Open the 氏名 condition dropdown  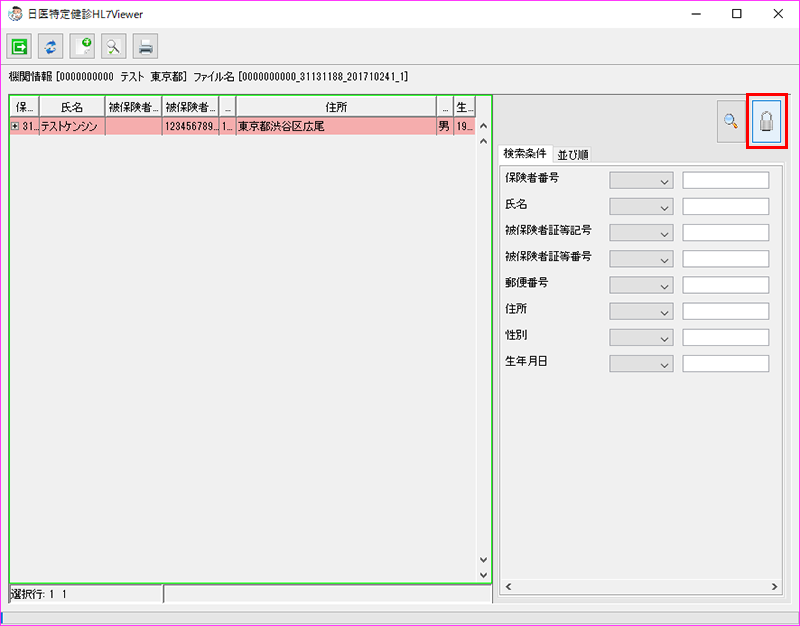click(641, 207)
